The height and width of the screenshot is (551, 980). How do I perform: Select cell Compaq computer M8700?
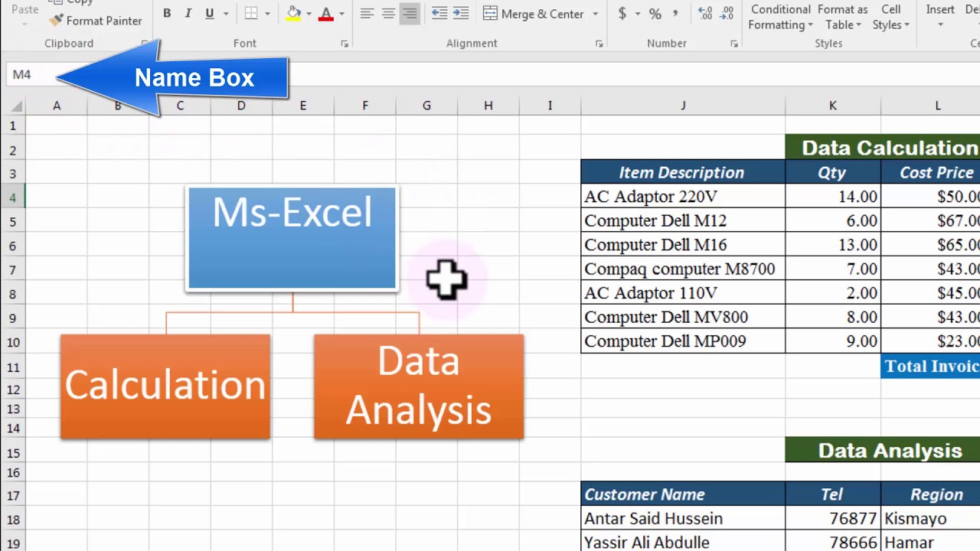[x=683, y=269]
